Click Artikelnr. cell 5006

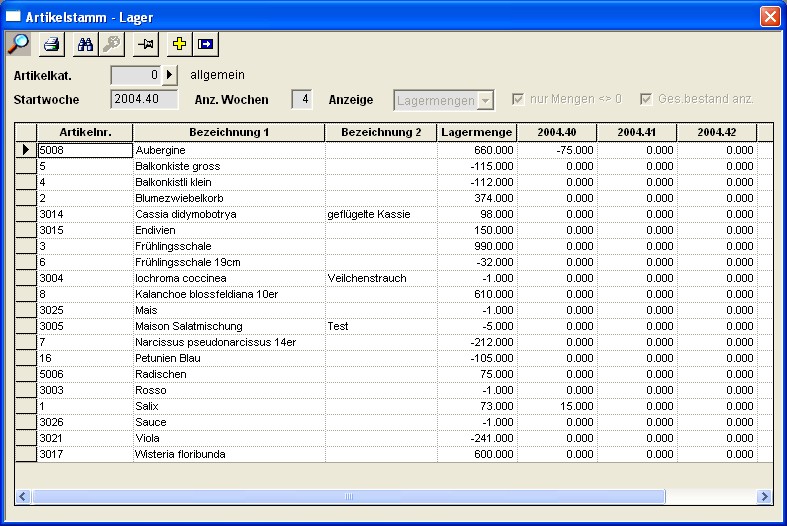tap(85, 374)
